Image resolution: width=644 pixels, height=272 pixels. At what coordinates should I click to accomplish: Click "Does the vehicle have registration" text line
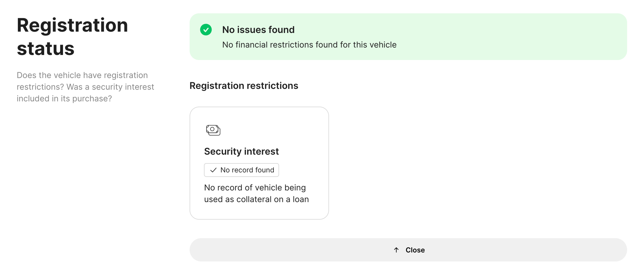pos(82,75)
